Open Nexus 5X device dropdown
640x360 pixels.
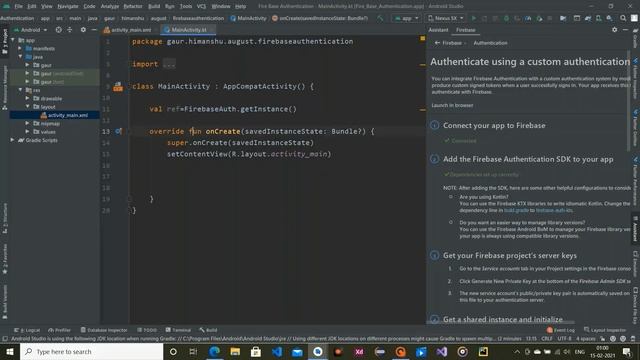pyautogui.click(x=446, y=18)
